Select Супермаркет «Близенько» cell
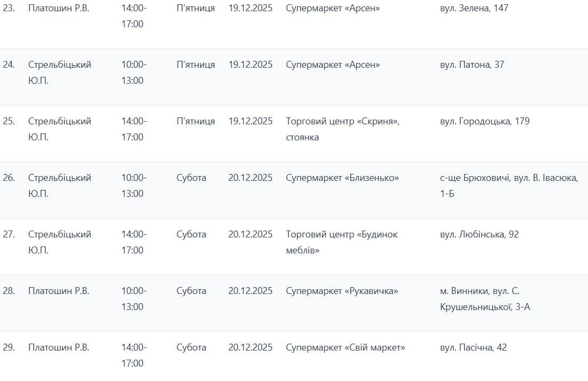 click(342, 178)
